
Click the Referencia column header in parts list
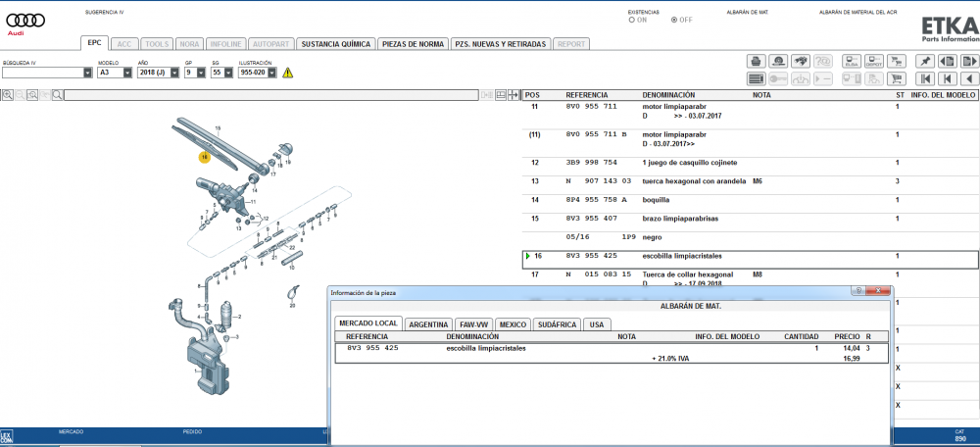tap(586, 95)
